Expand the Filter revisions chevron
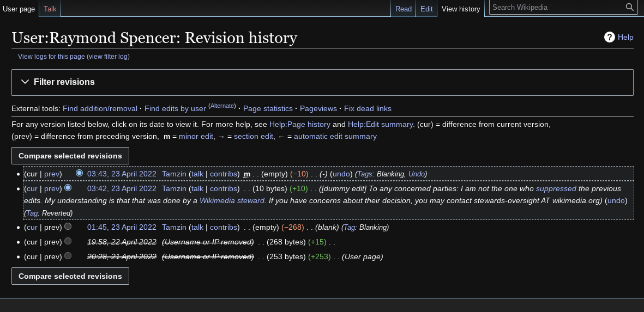The width and height of the screenshot is (644, 312). pos(25,82)
